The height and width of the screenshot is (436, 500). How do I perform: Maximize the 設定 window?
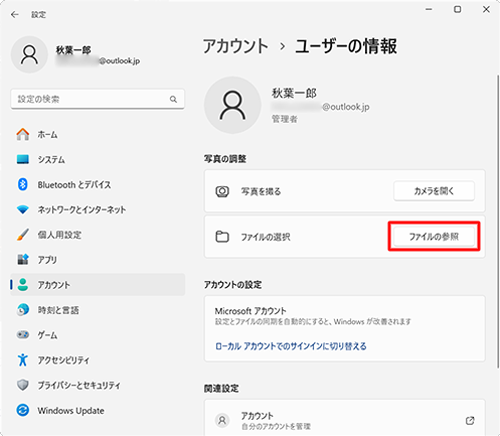click(458, 9)
